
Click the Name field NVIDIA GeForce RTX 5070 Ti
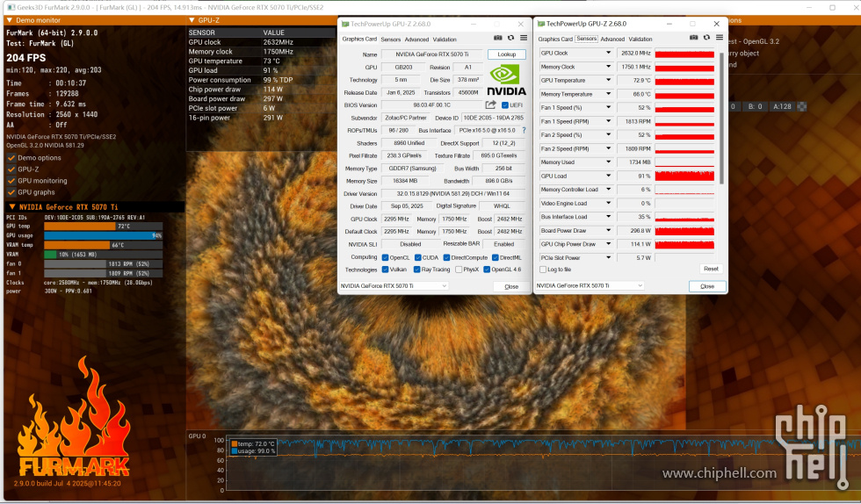(431, 54)
